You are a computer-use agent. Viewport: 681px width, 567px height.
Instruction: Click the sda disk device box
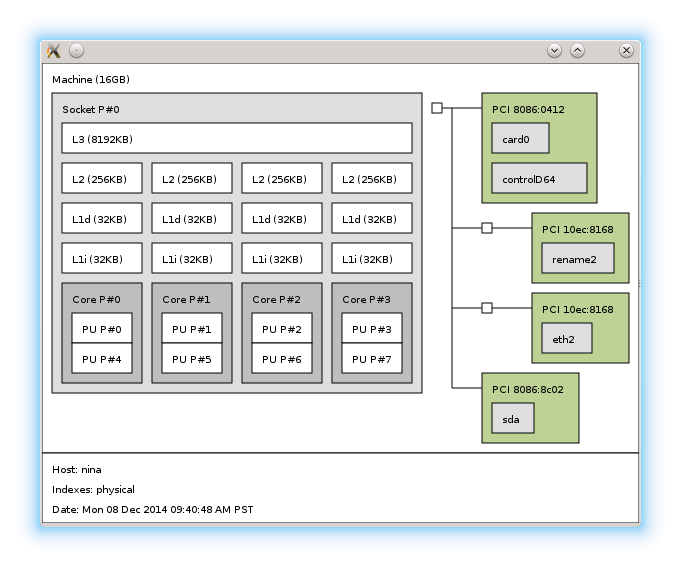[512, 419]
